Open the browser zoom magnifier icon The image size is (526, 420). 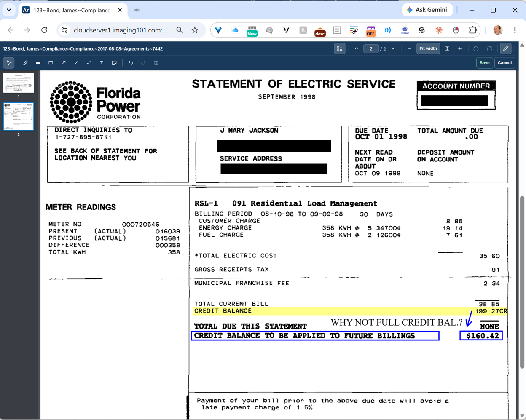click(180, 30)
